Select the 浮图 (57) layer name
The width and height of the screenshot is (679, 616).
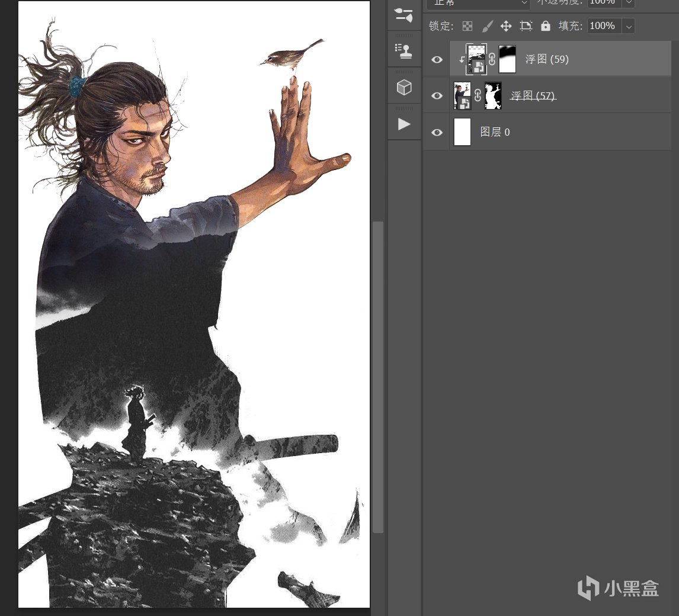pos(533,96)
